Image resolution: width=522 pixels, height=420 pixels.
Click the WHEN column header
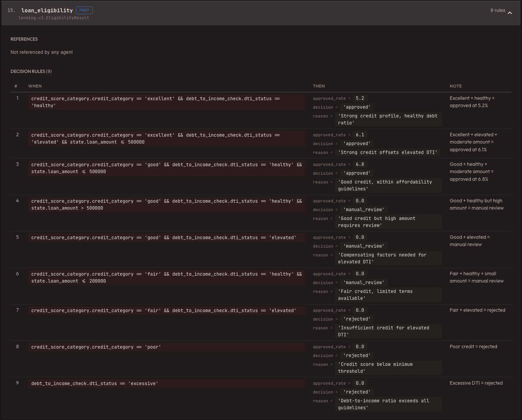pos(35,86)
